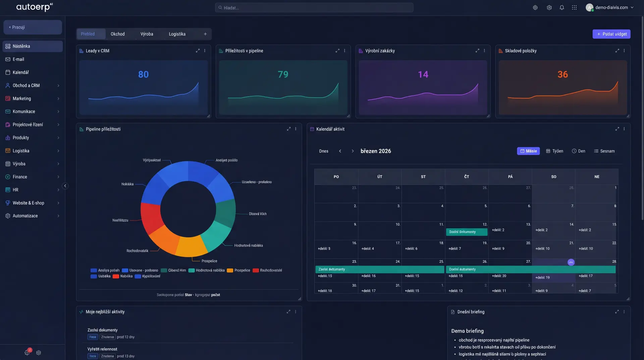
Task: Jump to today with the Dnes button
Action: (324, 151)
